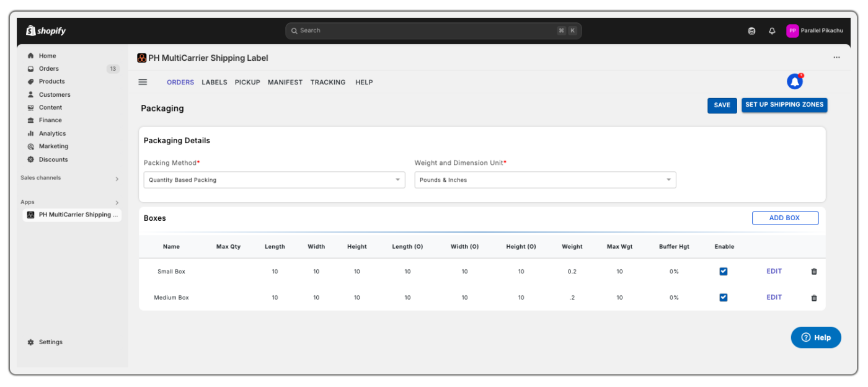Open the Packing Method dropdown

[x=275, y=180]
